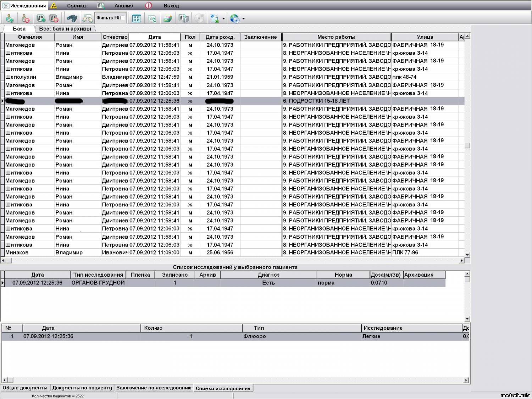This screenshot has width=532, height=399.
Task: Enable the Фильтр F6 checkbox
Action: [x=122, y=18]
